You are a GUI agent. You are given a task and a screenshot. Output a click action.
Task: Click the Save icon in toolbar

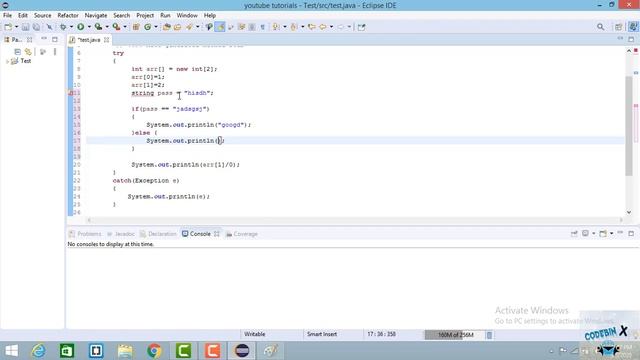pyautogui.click(x=25, y=27)
